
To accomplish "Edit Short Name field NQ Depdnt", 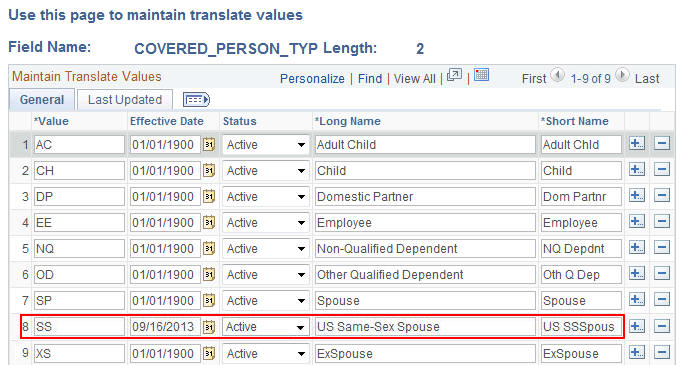I will (581, 249).
